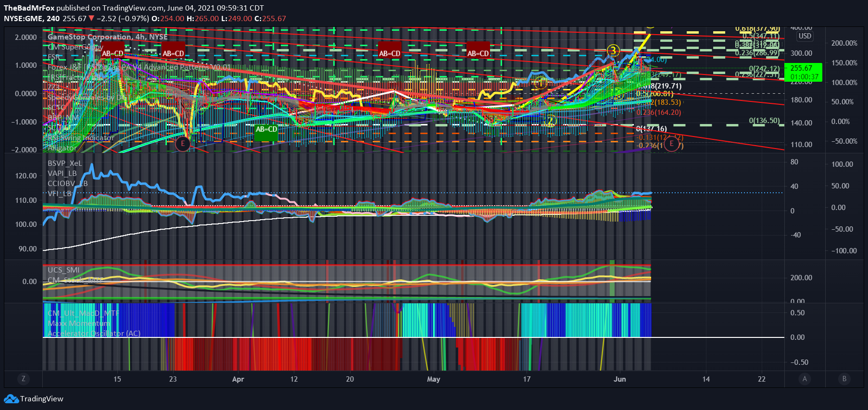Screen dimensions: 868x410
Task: Click the May label on the time axis
Action: coord(433,379)
